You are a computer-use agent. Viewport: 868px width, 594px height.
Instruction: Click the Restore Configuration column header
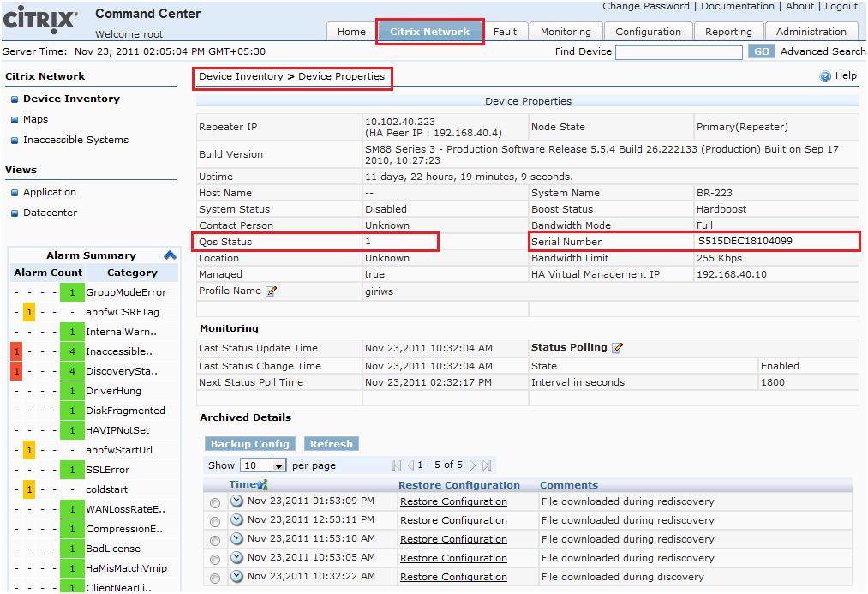pyautogui.click(x=459, y=485)
